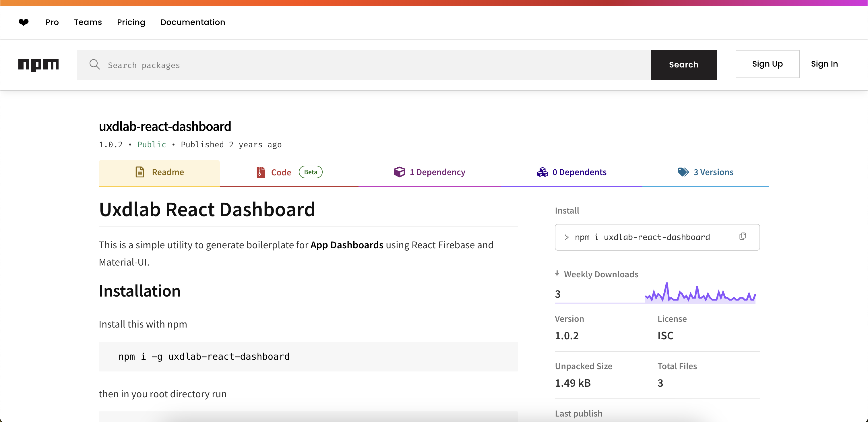Click the search magnifier icon
Image resolution: width=868 pixels, height=422 pixels.
click(x=95, y=64)
